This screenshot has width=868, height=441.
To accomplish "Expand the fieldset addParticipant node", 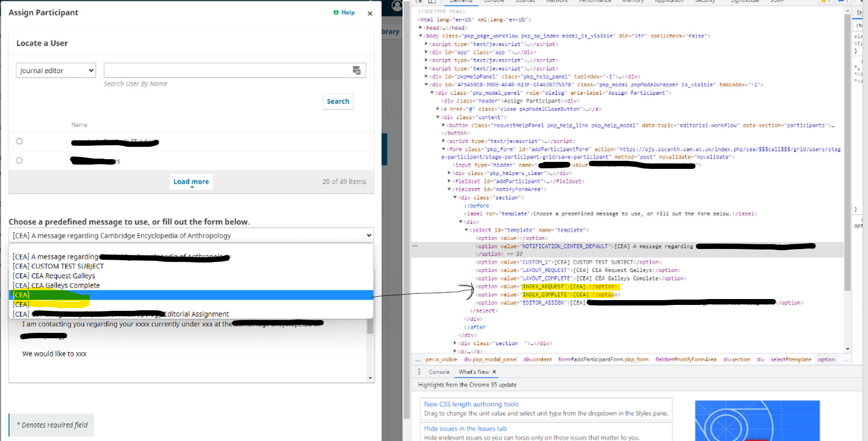I will [x=449, y=181].
